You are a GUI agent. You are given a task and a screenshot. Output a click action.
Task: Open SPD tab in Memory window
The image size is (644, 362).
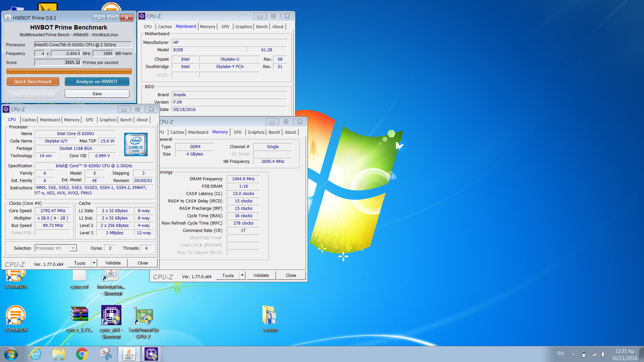point(237,132)
